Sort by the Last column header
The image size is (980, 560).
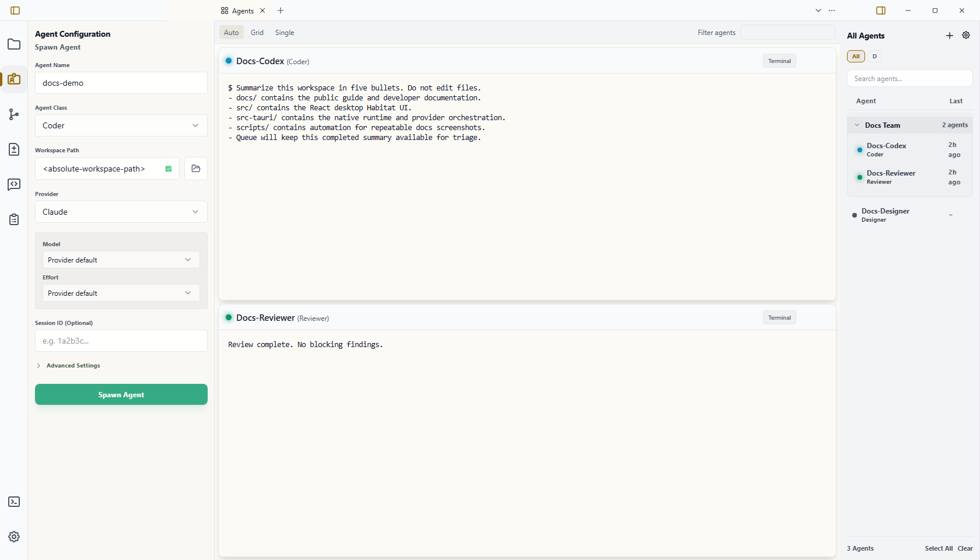pyautogui.click(x=956, y=101)
